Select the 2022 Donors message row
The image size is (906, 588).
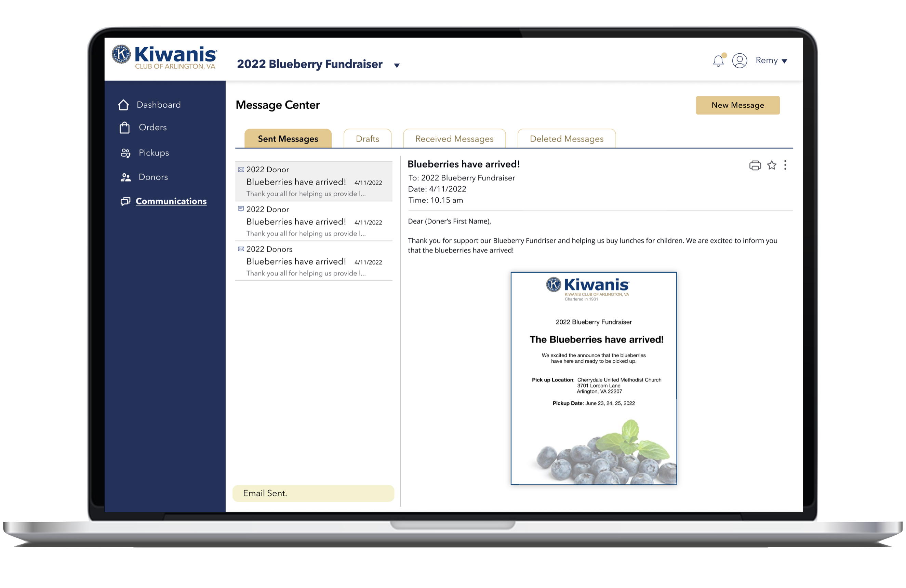click(314, 261)
